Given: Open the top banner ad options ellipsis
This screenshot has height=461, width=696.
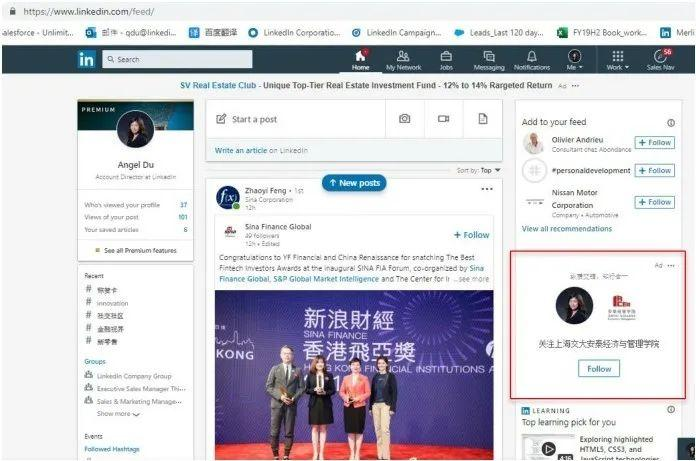Looking at the screenshot, I should (x=575, y=86).
